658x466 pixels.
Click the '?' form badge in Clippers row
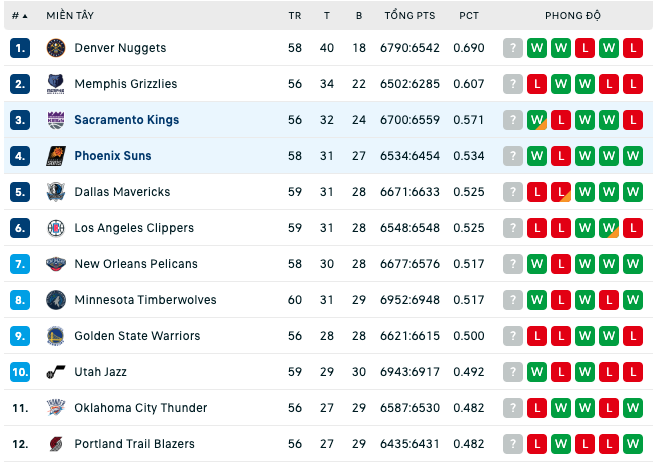click(513, 228)
